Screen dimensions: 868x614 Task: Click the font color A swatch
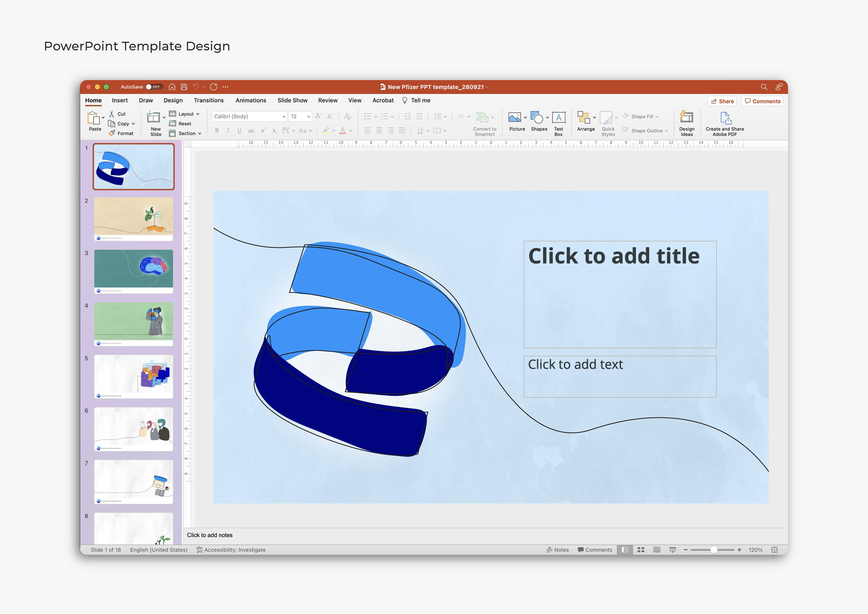[x=343, y=130]
